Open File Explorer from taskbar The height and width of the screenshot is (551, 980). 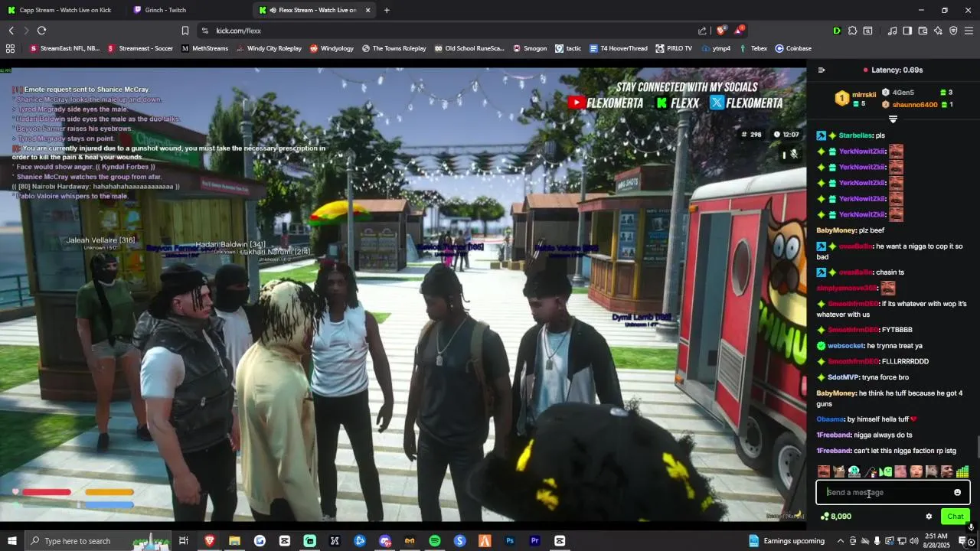234,541
